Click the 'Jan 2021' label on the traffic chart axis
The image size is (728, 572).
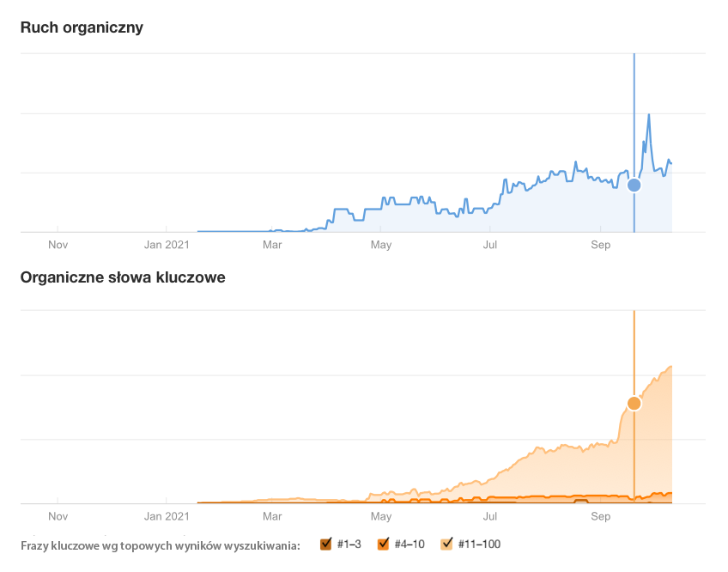click(x=166, y=245)
